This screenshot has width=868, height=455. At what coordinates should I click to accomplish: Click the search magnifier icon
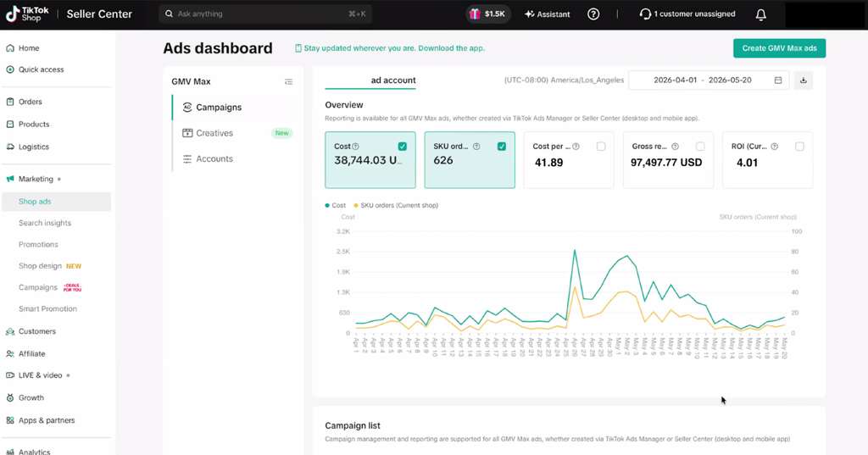pos(169,14)
